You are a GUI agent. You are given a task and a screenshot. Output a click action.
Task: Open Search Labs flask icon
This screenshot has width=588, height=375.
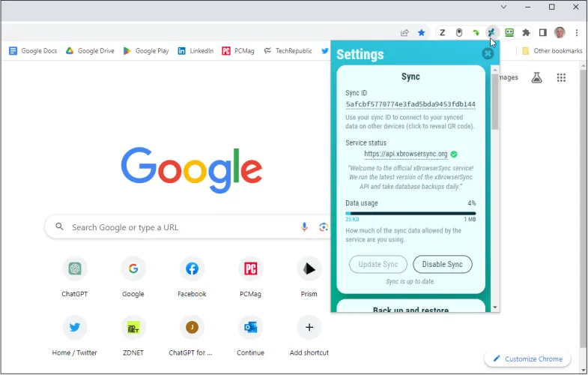(536, 78)
